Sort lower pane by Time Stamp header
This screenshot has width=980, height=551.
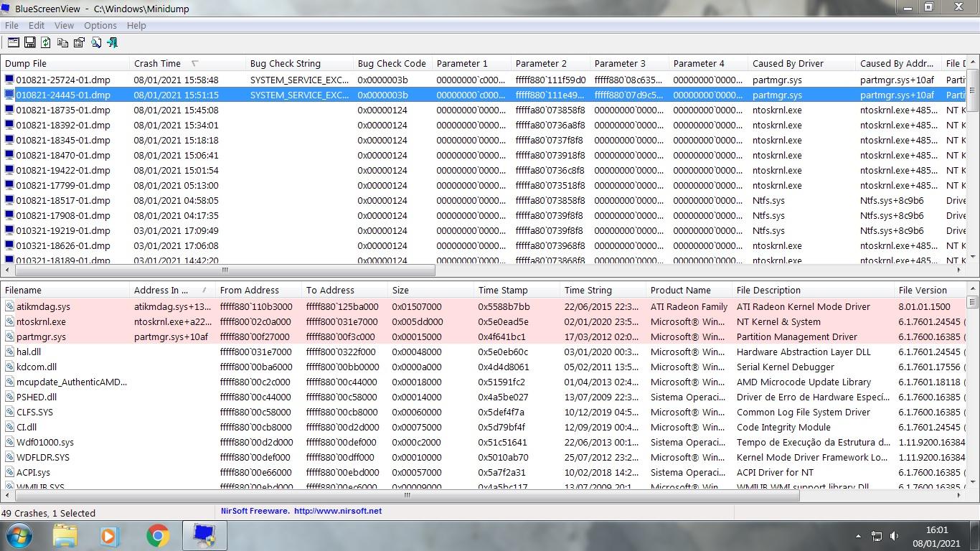517,290
